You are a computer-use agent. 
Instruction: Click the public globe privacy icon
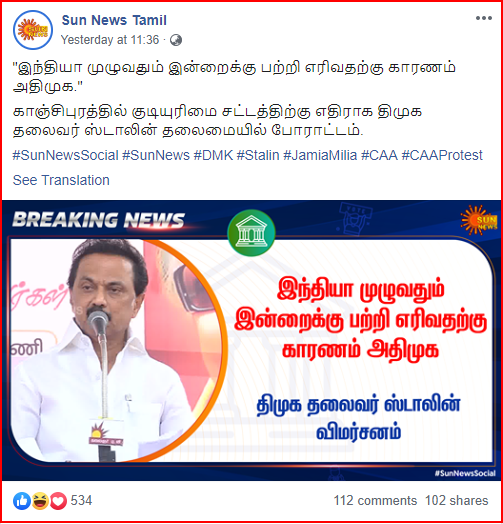(x=176, y=40)
